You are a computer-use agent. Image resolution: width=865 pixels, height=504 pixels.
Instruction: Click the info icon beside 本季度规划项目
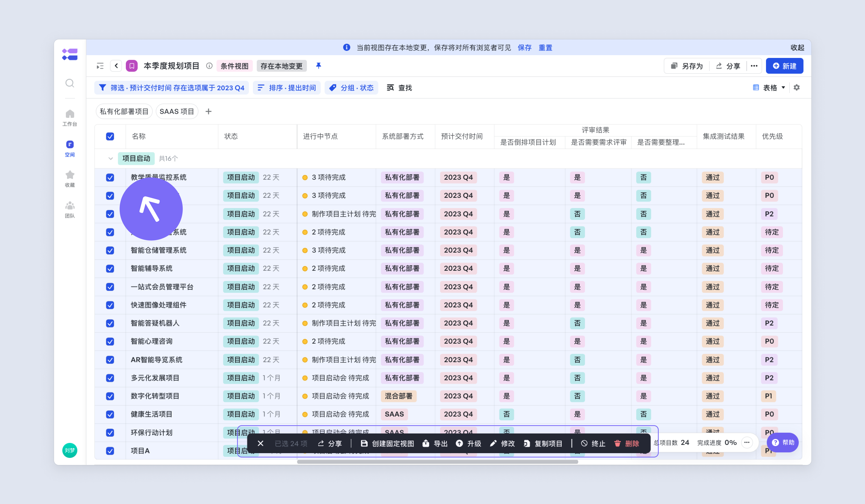point(209,66)
